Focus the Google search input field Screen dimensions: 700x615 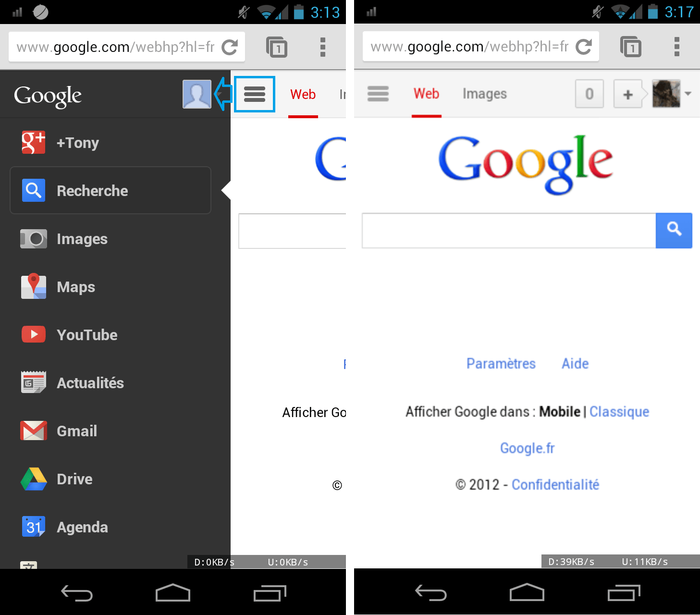click(x=509, y=231)
